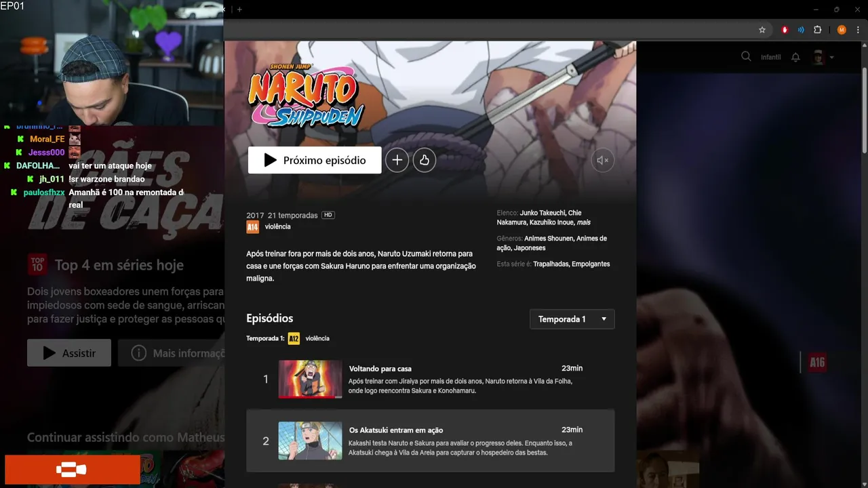Click the A16 rating badge on the right
868x488 pixels.
[x=817, y=363]
